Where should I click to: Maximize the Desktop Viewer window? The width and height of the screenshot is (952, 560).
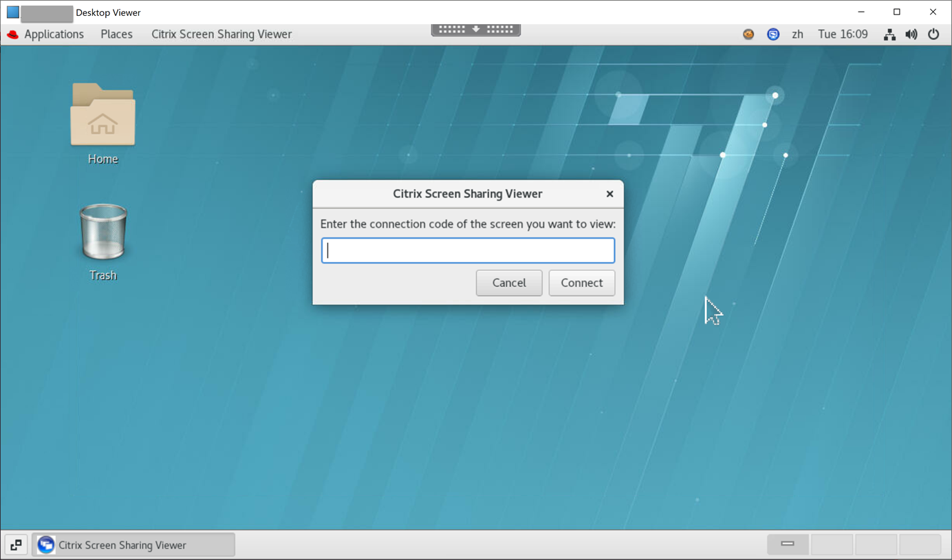(897, 12)
